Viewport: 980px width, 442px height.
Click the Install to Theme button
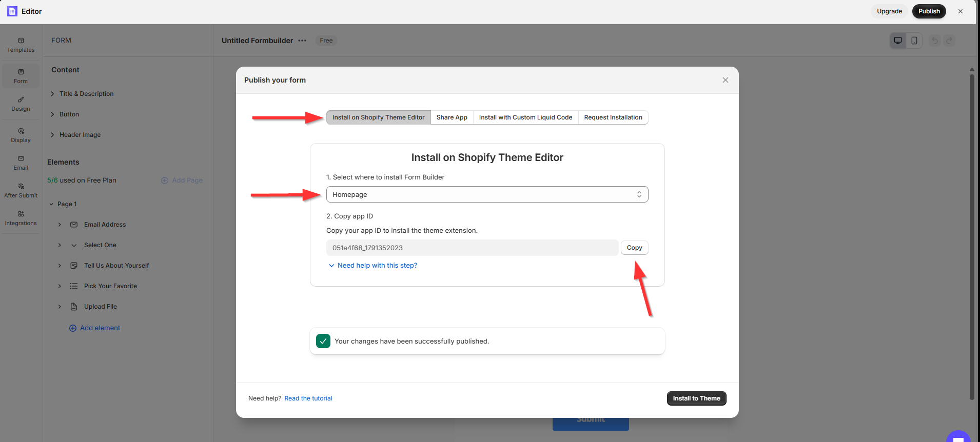tap(696, 398)
